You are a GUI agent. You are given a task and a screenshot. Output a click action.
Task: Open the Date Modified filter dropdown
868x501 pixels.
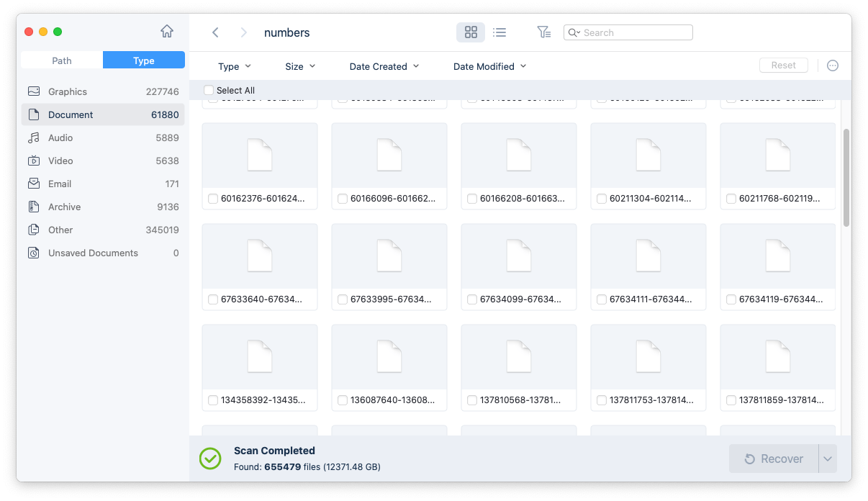490,66
